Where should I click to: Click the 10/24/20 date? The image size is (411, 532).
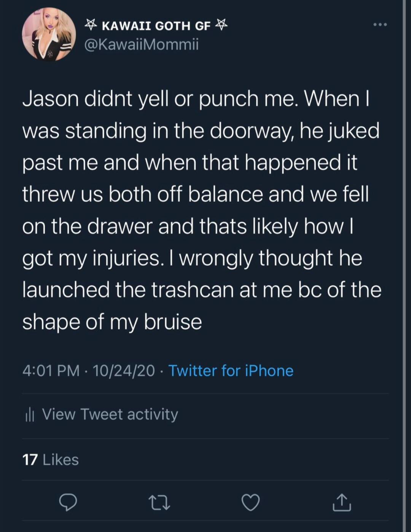click(124, 371)
